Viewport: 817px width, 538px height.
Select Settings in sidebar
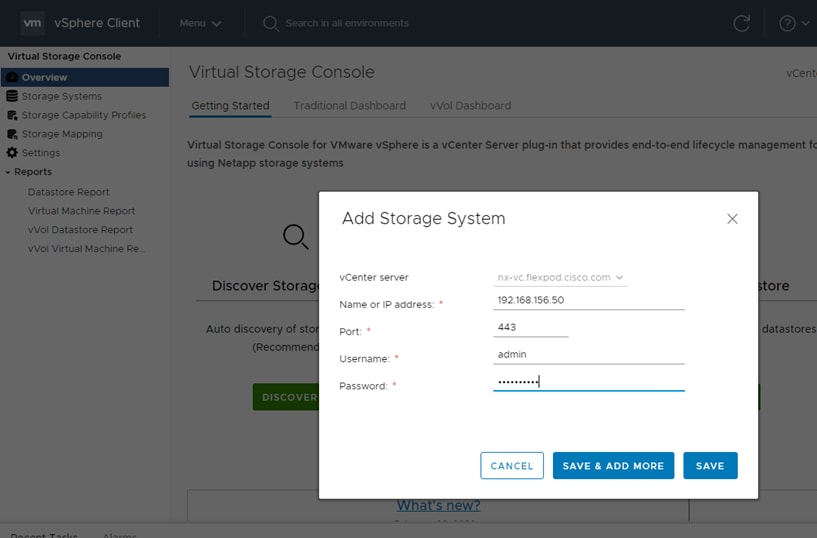(41, 153)
